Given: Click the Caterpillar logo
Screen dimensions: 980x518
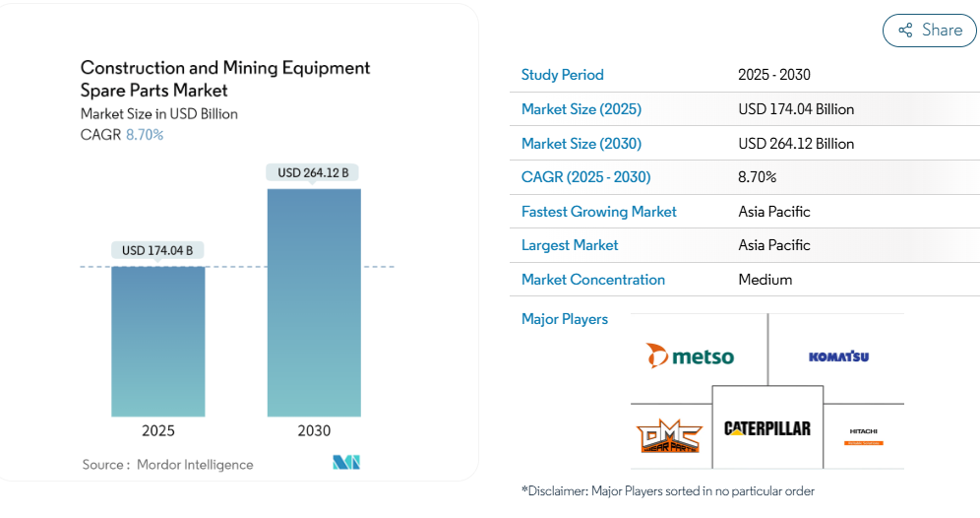Looking at the screenshot, I should point(767,428).
